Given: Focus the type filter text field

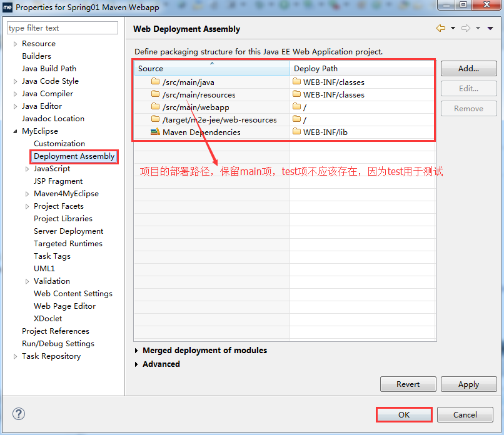Looking at the screenshot, I should click(x=63, y=28).
